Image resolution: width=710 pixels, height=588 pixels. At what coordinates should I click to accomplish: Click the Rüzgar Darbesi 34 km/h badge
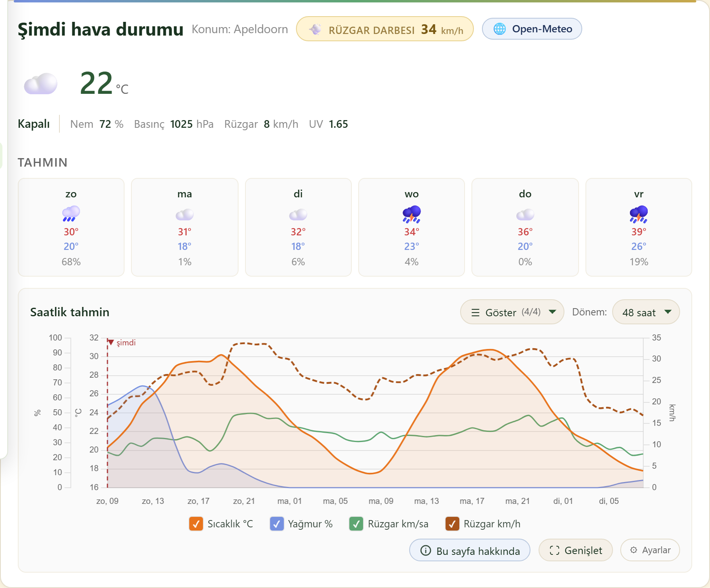pos(385,29)
